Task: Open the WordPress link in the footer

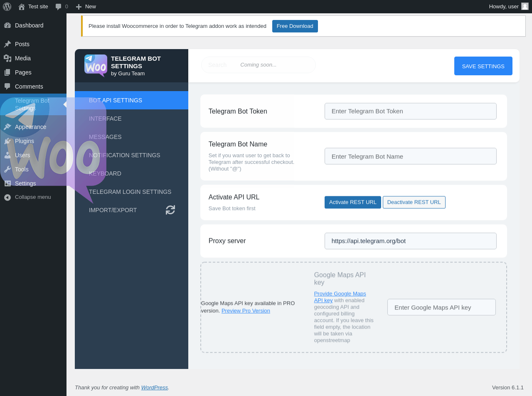Action: click(155, 387)
